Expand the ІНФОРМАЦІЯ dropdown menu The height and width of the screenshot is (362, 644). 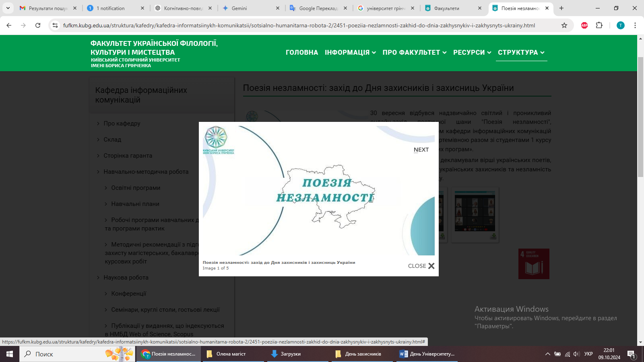[x=350, y=52]
